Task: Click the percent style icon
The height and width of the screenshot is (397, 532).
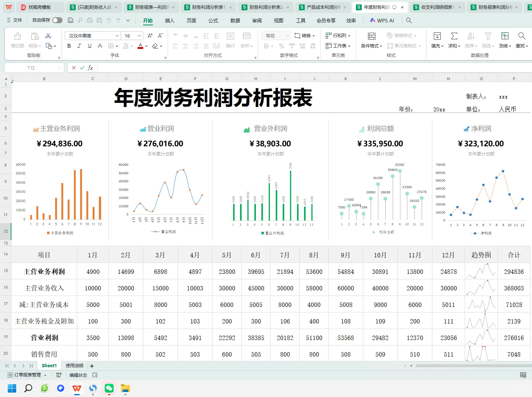Action: tap(282, 46)
